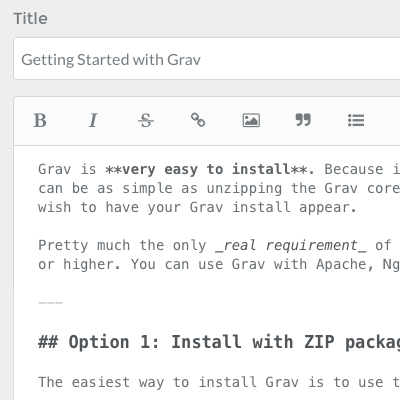The image size is (400, 400).
Task: Select the strikethrough toolbar icon
Action: (x=146, y=120)
